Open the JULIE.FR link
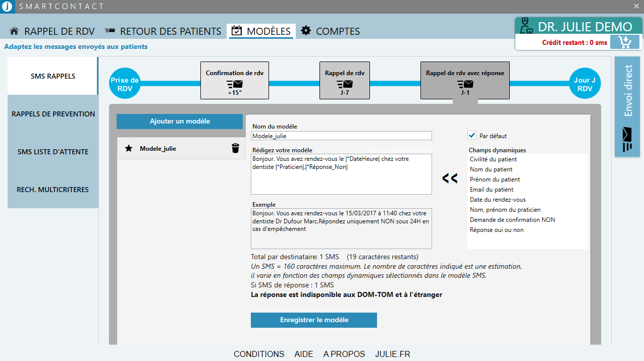This screenshot has height=361, width=644. coord(393,354)
